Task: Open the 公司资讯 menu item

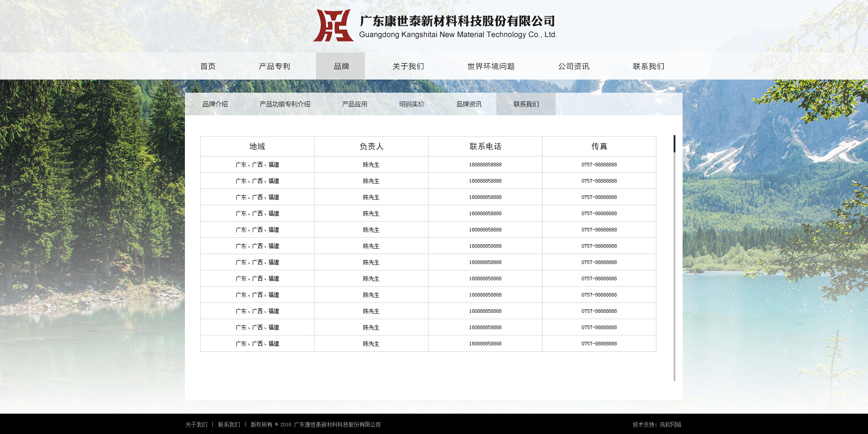Action: coord(574,66)
